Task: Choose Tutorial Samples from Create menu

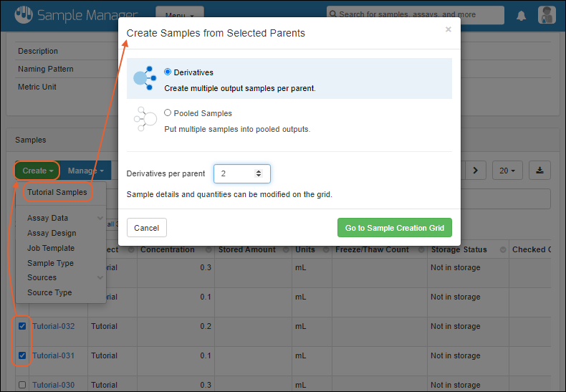Action: click(x=57, y=192)
